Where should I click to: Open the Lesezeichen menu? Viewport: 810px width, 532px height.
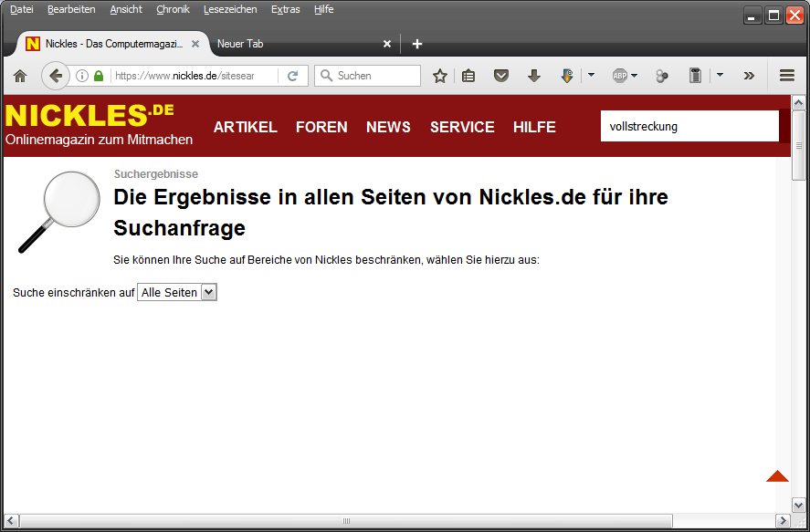point(230,9)
